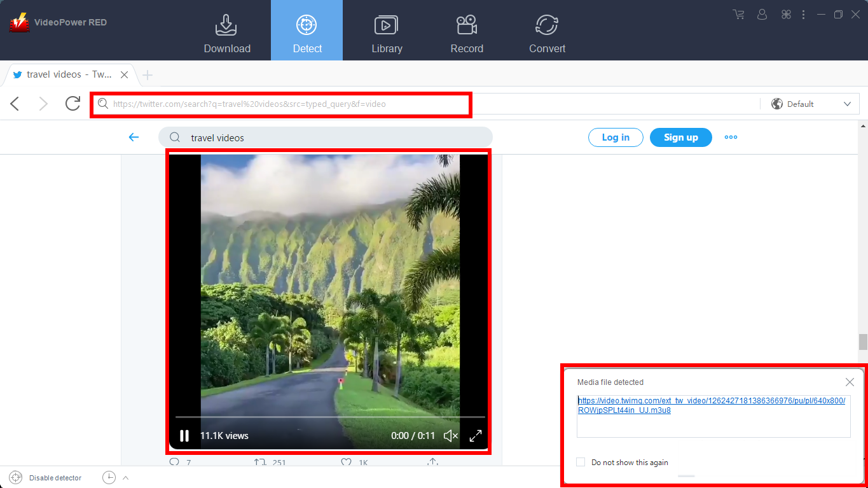Open the Library panel

tap(387, 30)
